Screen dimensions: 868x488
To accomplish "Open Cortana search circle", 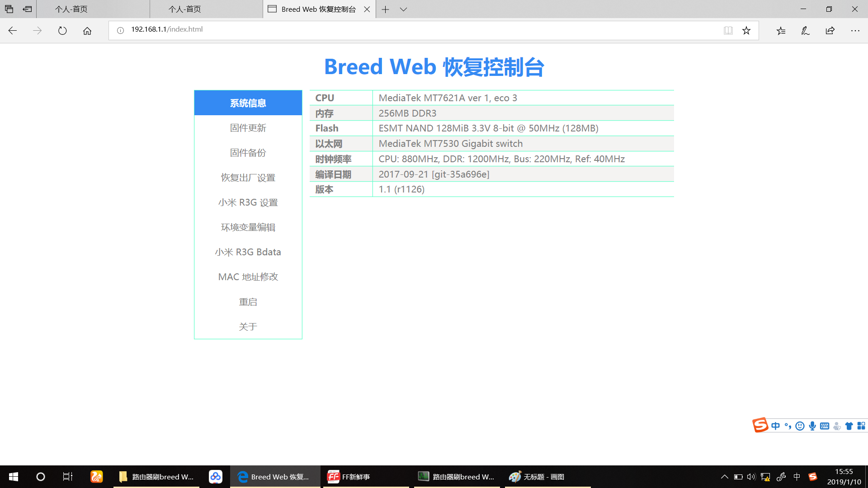I will (41, 477).
